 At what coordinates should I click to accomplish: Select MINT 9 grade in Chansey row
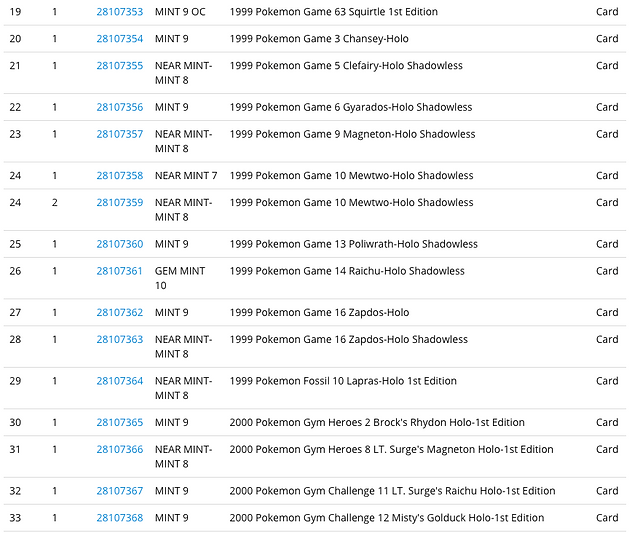[x=171, y=39]
